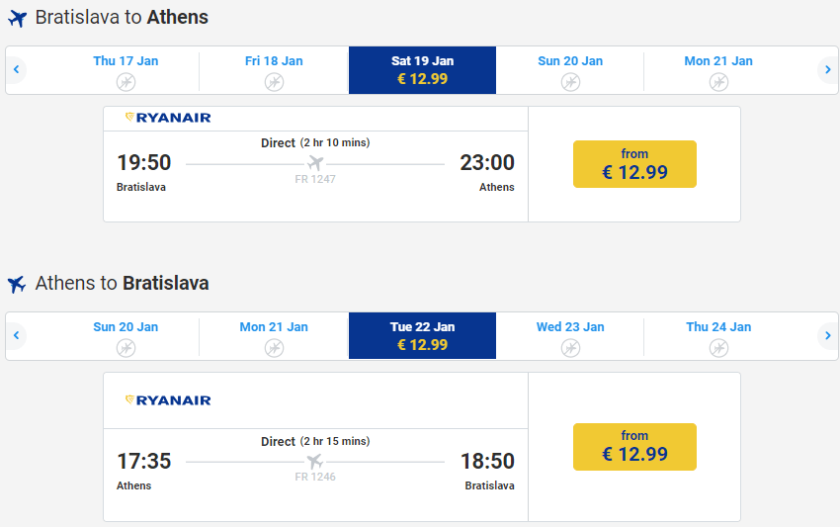This screenshot has width=840, height=527.
Task: Switch to the Fri 18 Jan outbound tab
Action: pos(274,70)
